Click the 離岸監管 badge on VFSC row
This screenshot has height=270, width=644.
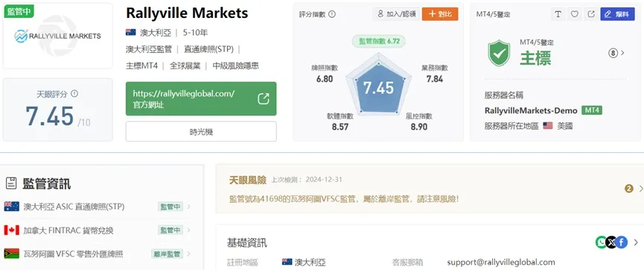pos(167,254)
